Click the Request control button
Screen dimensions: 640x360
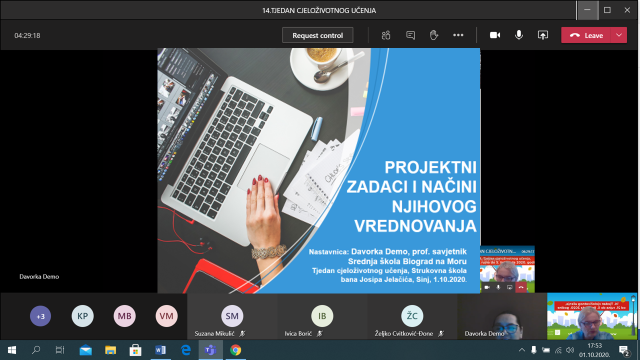[318, 35]
